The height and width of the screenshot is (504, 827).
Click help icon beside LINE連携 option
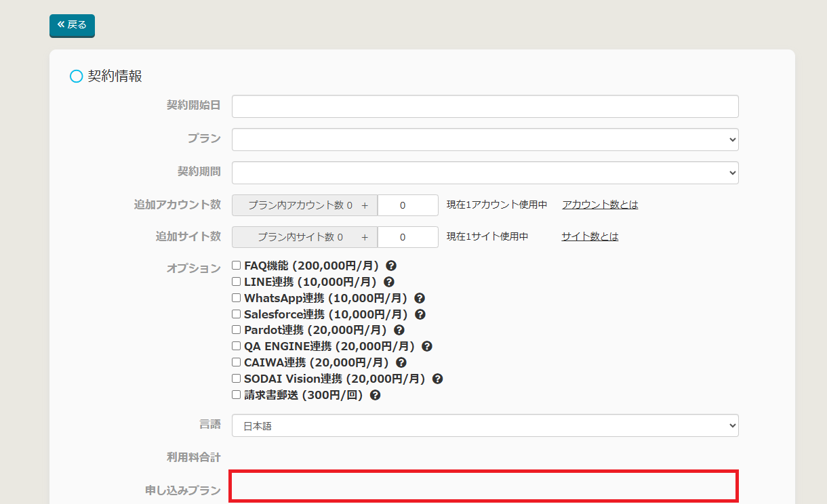pyautogui.click(x=389, y=282)
